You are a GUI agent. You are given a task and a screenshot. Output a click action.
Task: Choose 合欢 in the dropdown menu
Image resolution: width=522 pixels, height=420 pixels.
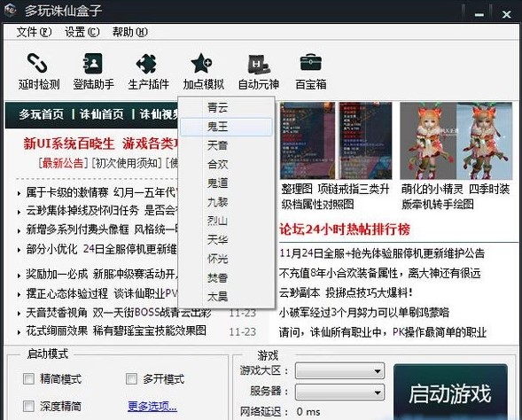click(x=226, y=165)
